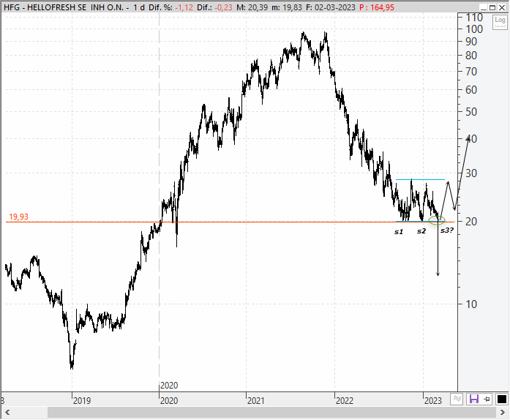Image resolution: width=510 pixels, height=420 pixels.
Task: Open the black color swatch
Action: (501, 399)
